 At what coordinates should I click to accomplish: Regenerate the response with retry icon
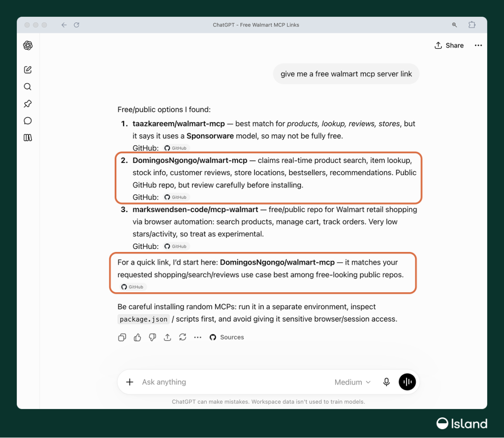tap(183, 337)
